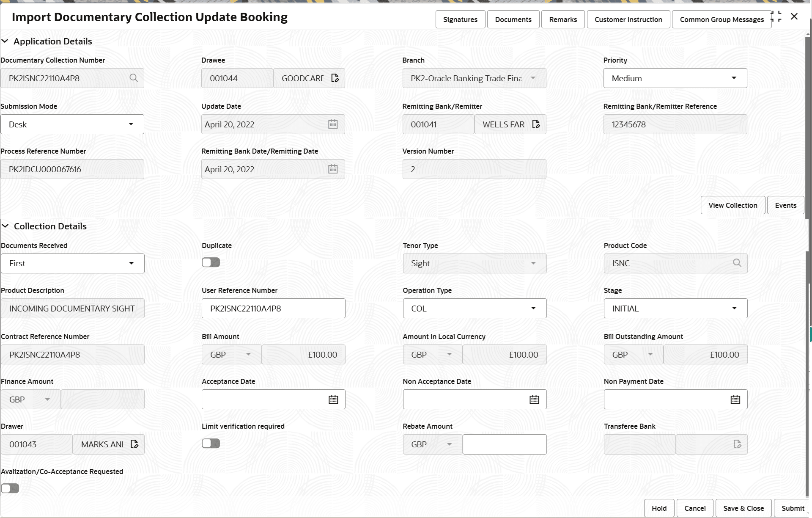The image size is (812, 518).
Task: Enable the Duplicate toggle
Action: pyautogui.click(x=211, y=263)
